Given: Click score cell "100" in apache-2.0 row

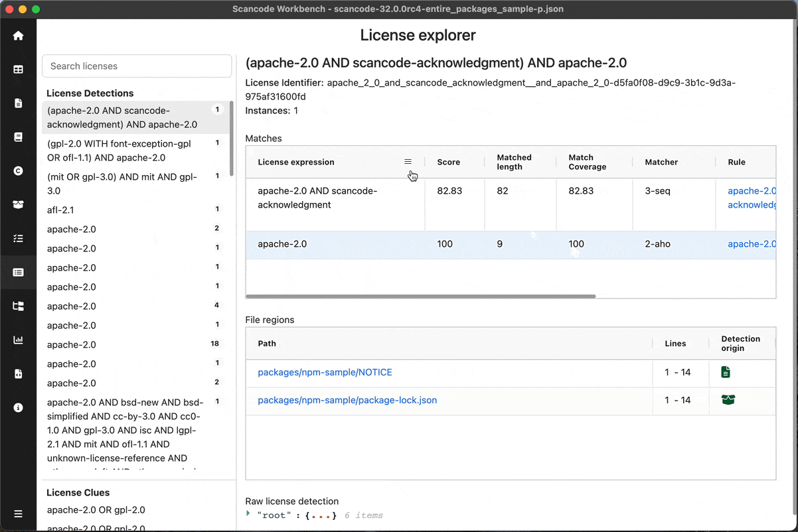Looking at the screenshot, I should pyautogui.click(x=455, y=244).
